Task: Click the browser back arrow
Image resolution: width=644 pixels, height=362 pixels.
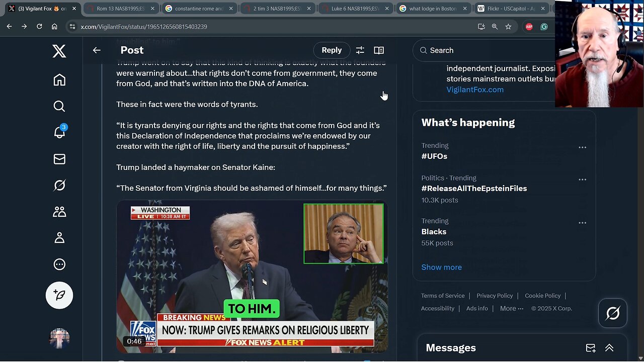Action: pos(10,27)
